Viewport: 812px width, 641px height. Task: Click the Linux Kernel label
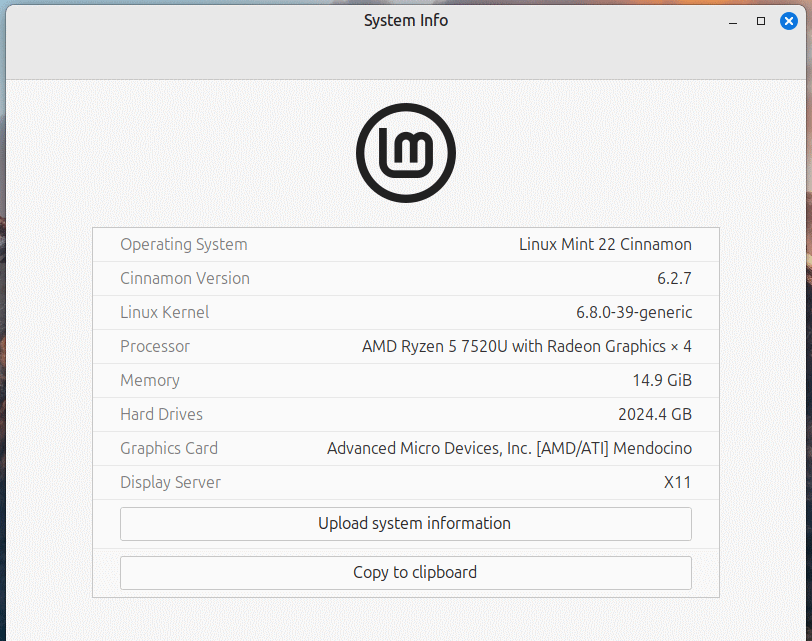(x=165, y=312)
